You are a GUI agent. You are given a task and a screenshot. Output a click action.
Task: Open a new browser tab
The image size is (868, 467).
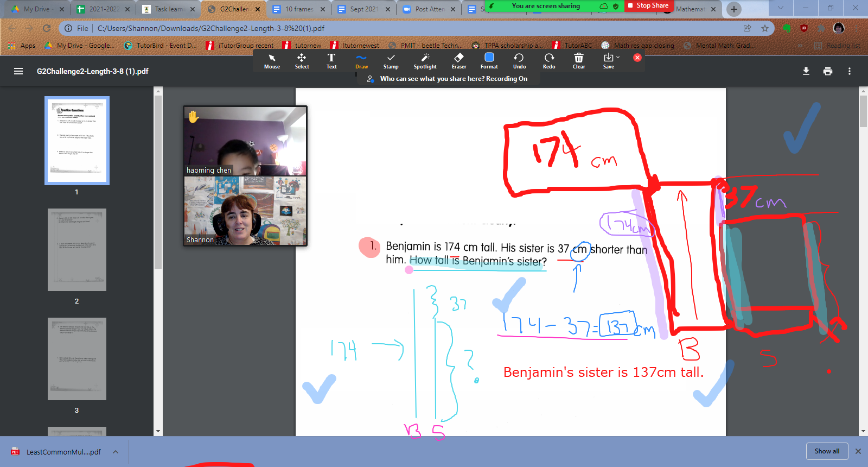click(733, 9)
